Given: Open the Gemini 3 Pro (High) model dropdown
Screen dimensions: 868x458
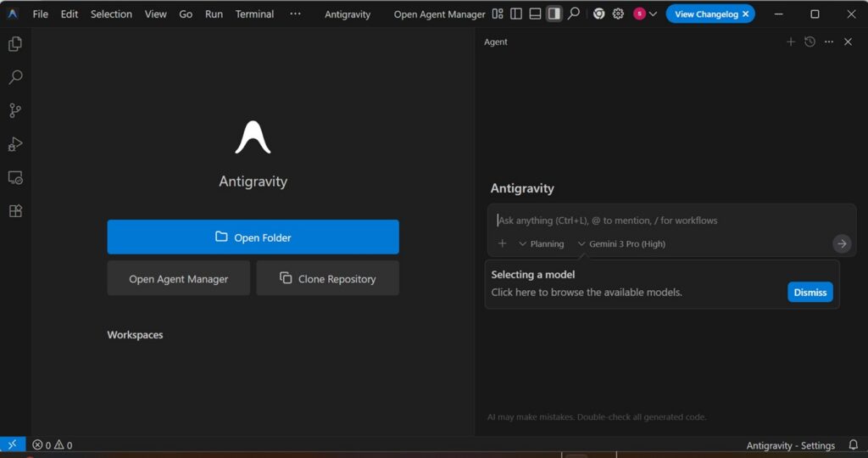Looking at the screenshot, I should tap(621, 243).
